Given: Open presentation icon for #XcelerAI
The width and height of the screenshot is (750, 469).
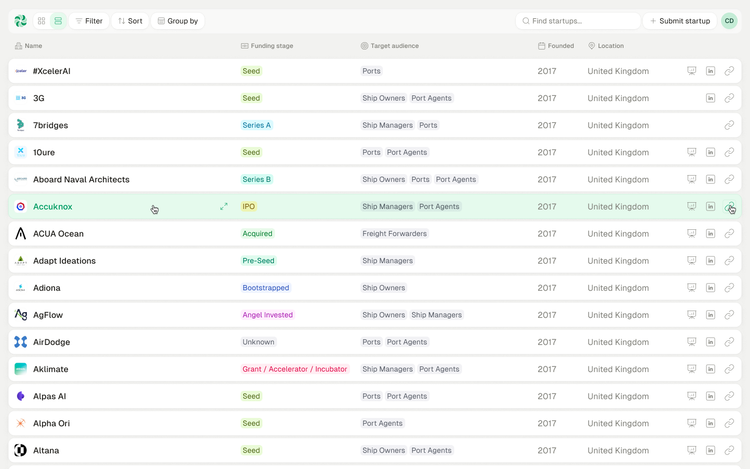Looking at the screenshot, I should [x=692, y=71].
